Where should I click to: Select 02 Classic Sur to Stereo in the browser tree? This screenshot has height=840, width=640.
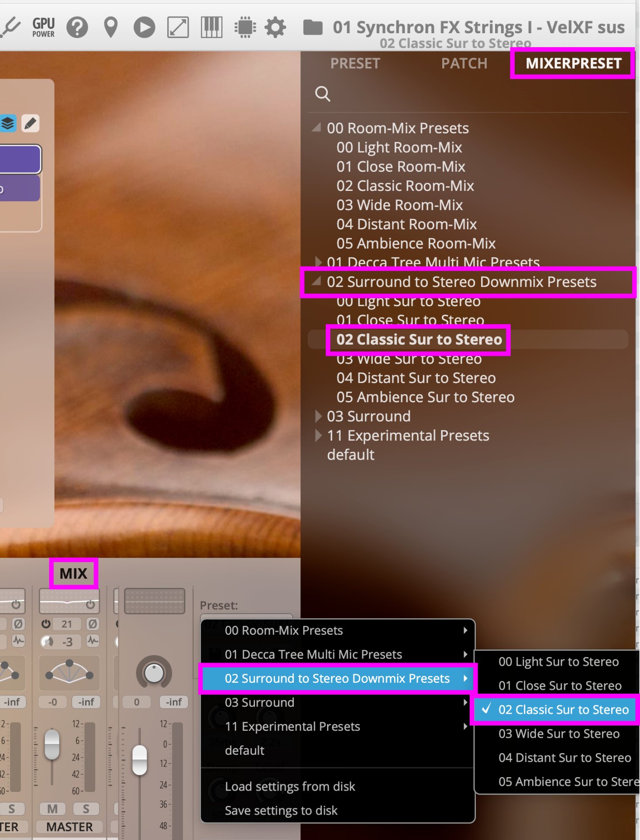pos(419,339)
